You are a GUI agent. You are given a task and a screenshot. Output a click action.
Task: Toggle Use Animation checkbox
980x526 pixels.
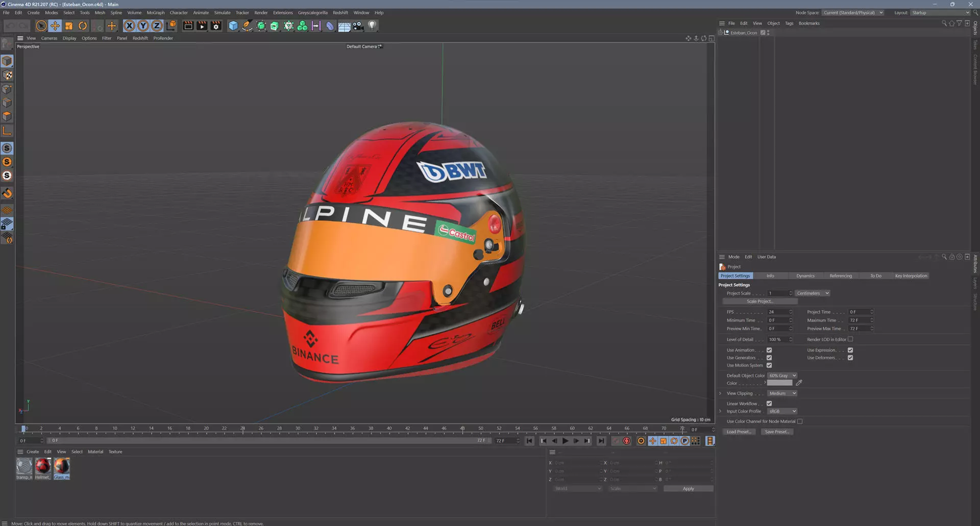tap(769, 350)
